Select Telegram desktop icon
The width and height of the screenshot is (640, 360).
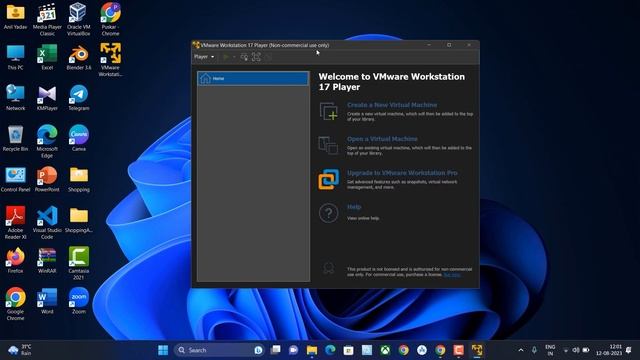pos(78,98)
